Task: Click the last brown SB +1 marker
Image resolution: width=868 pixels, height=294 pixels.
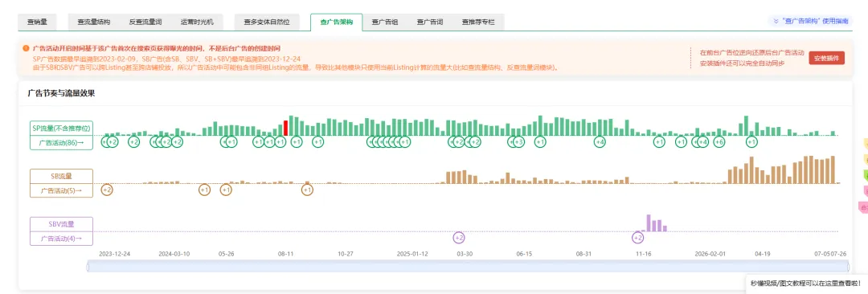Action: pyautogui.click(x=307, y=190)
